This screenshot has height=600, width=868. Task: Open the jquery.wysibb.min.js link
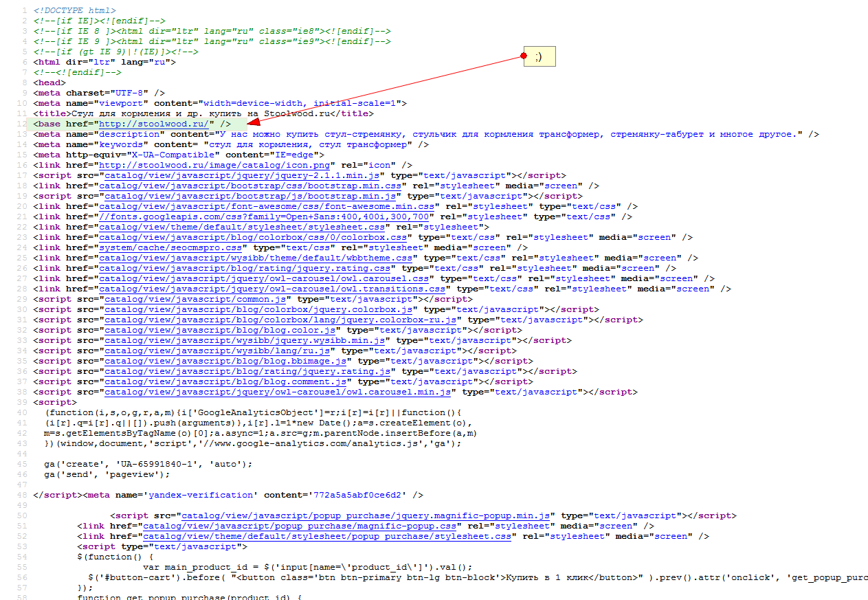pos(245,340)
